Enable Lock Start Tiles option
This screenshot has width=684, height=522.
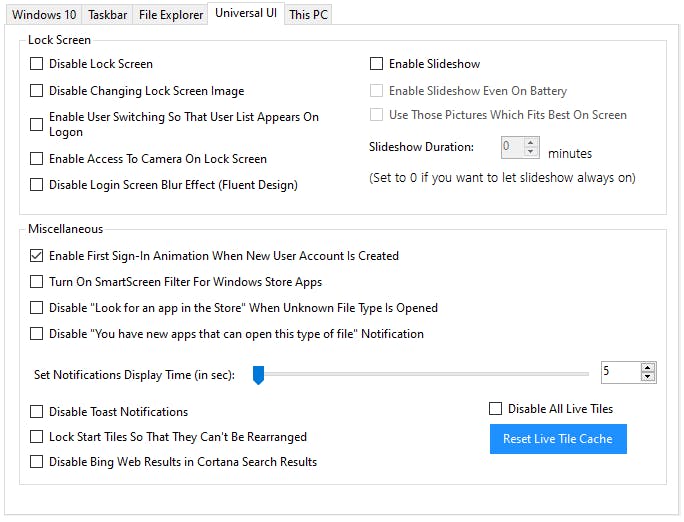(37, 437)
